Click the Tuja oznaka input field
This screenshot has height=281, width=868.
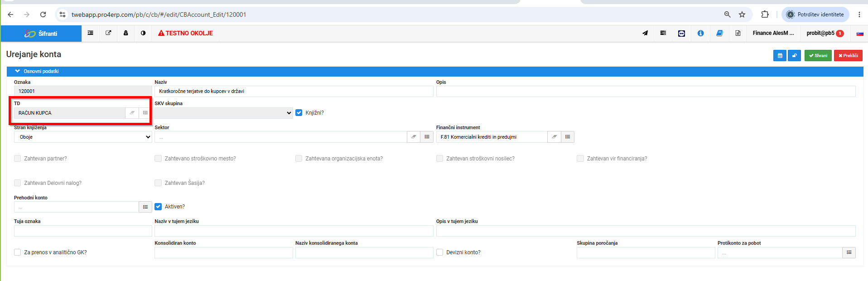pyautogui.click(x=83, y=231)
